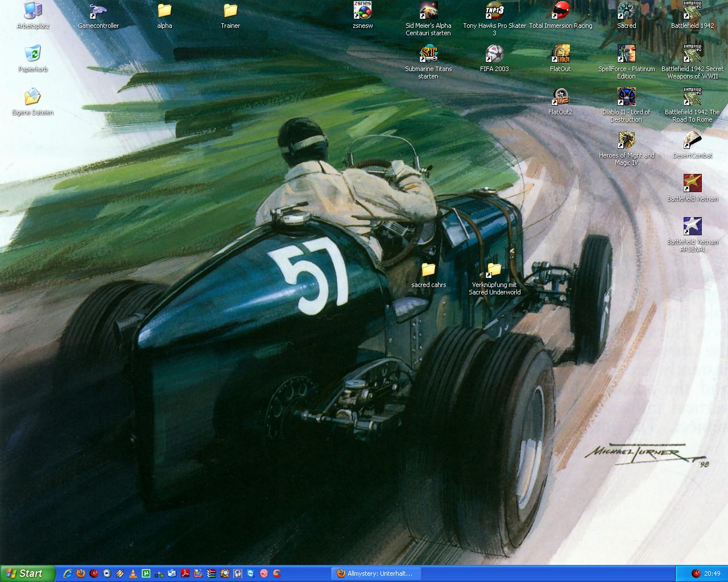Screen dimensions: 728x582
Task: Open the Trainer folder
Action: (230, 16)
